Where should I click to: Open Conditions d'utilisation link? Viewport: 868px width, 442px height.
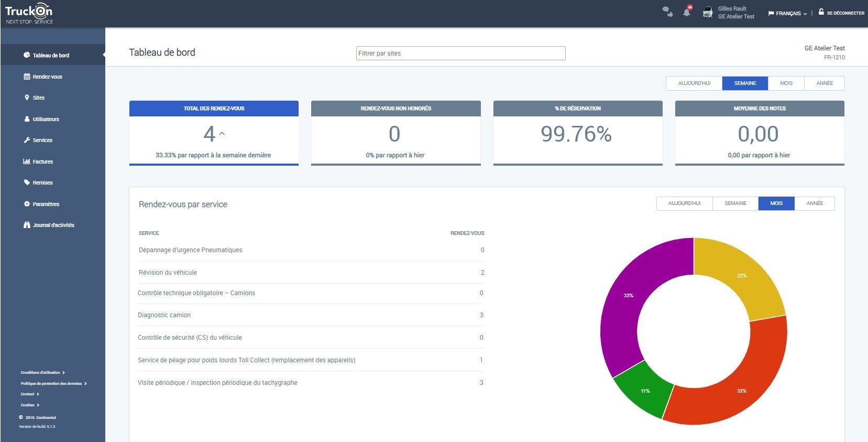42,373
